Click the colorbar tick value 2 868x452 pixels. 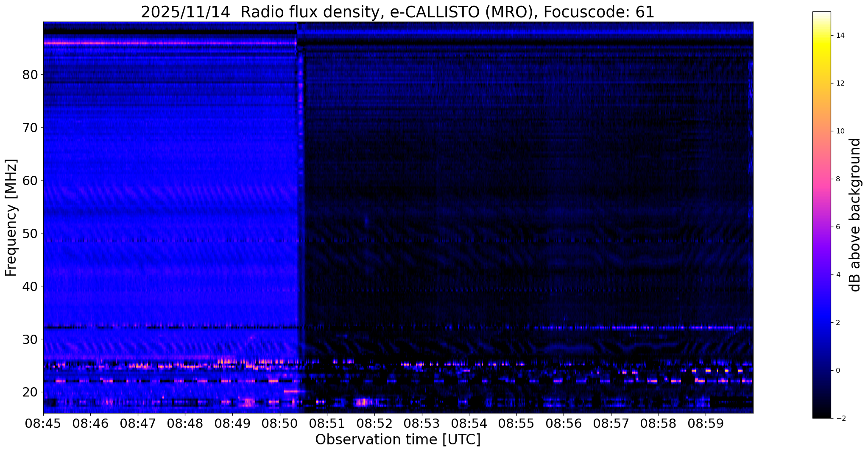tap(838, 323)
